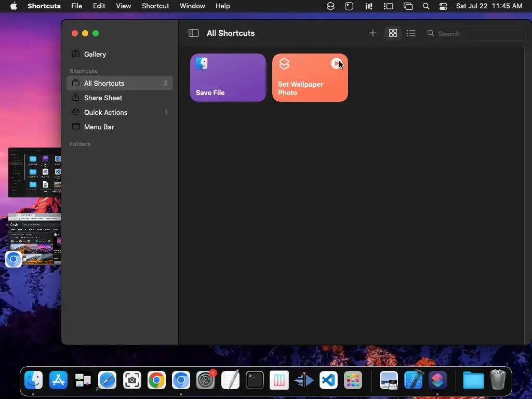This screenshot has width=532, height=399.
Task: Toggle the sidebar with the panel icon
Action: pos(193,33)
